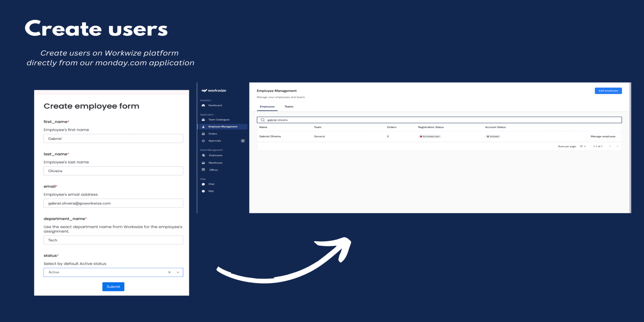Click the Orders icon in sidebar
The width and height of the screenshot is (644, 322).
pyautogui.click(x=203, y=134)
